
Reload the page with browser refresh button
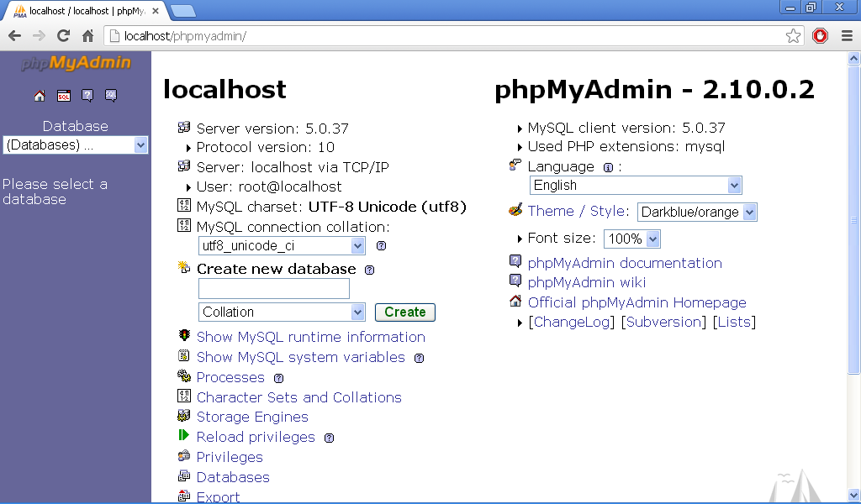tap(64, 36)
